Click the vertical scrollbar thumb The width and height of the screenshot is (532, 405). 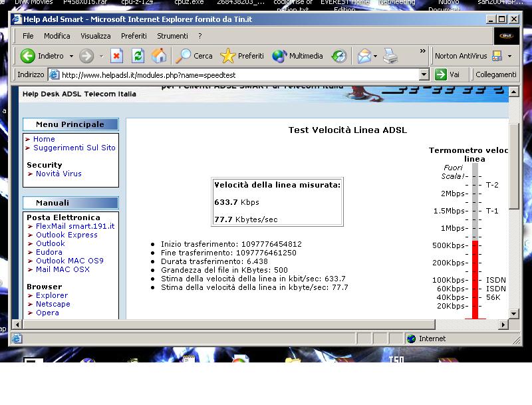pyautogui.click(x=513, y=166)
